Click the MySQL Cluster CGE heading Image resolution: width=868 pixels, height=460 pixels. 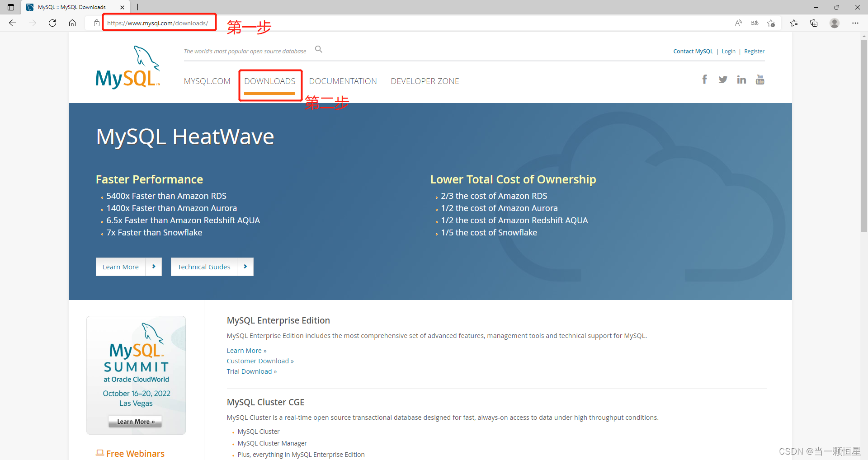pyautogui.click(x=266, y=402)
